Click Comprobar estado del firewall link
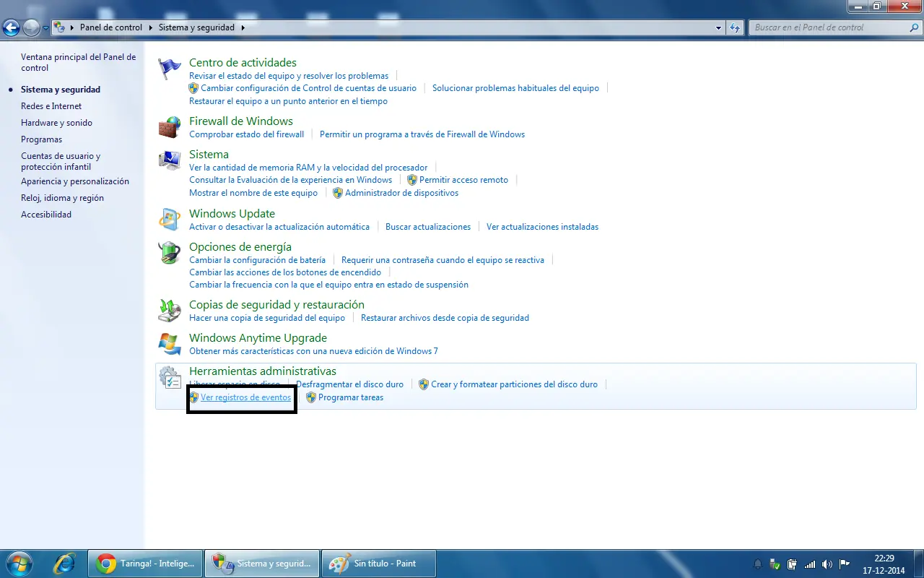This screenshot has height=578, width=924. tap(246, 134)
